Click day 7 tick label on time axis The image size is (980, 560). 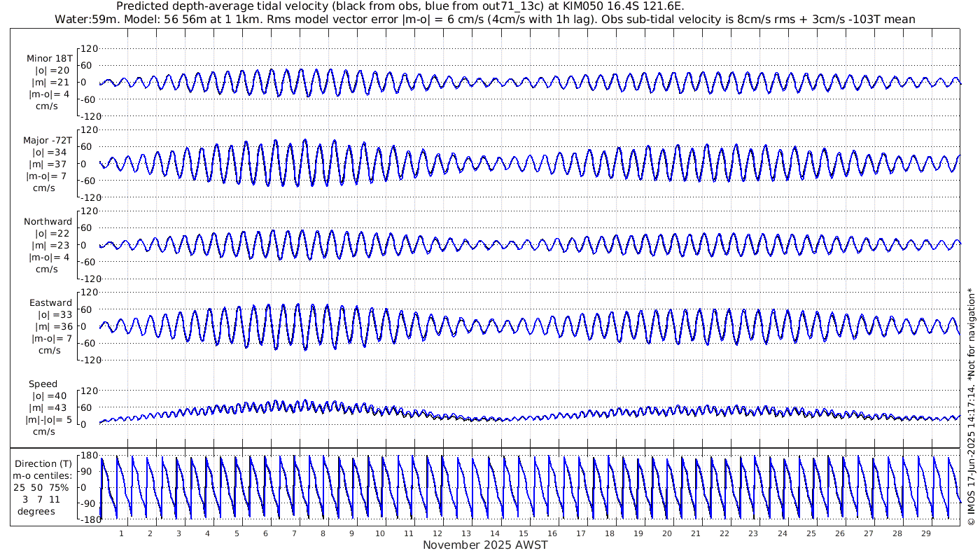(x=294, y=533)
